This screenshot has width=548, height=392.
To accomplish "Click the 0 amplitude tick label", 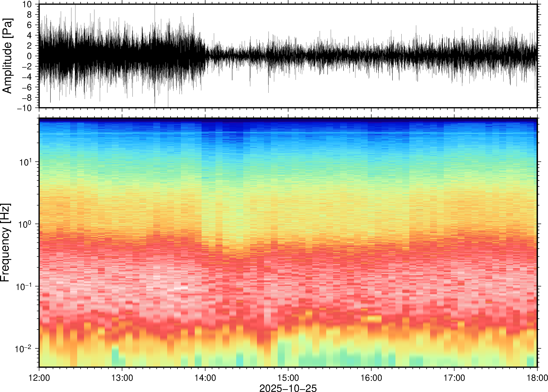I will 29,56.
